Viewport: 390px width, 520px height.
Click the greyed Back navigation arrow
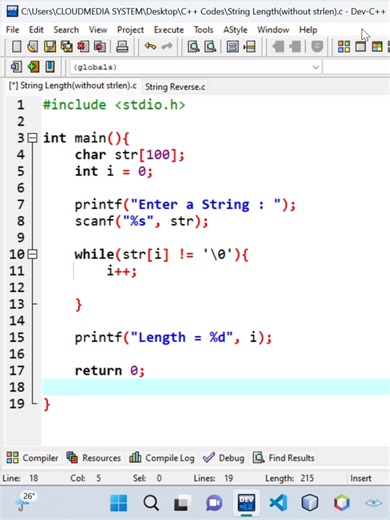click(278, 46)
